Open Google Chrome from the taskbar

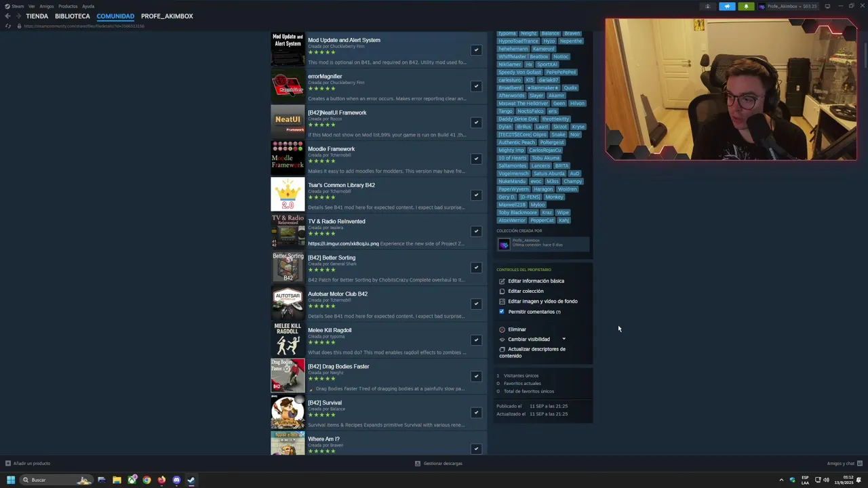coord(146,480)
